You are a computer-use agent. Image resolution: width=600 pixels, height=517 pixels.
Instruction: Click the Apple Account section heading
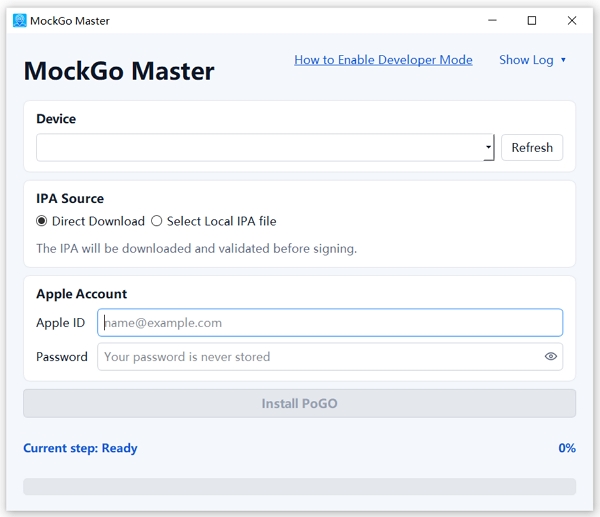coord(82,294)
